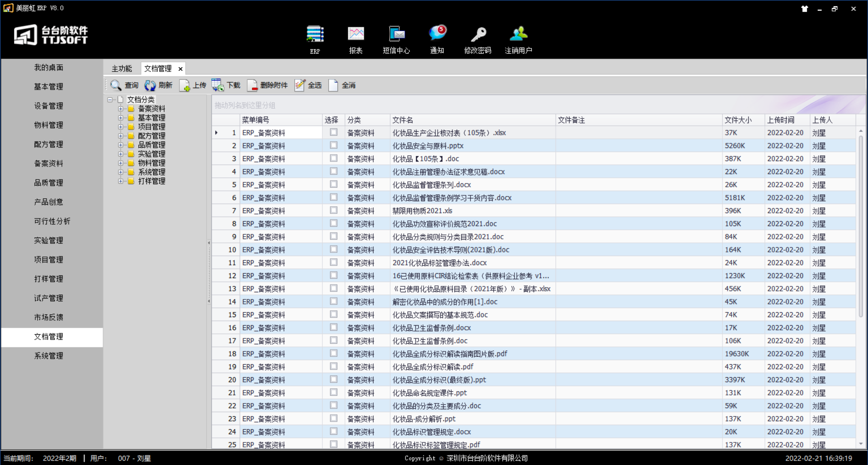
Task: Tick the checkbox for 禁限用物质2021.xls
Action: click(x=334, y=211)
